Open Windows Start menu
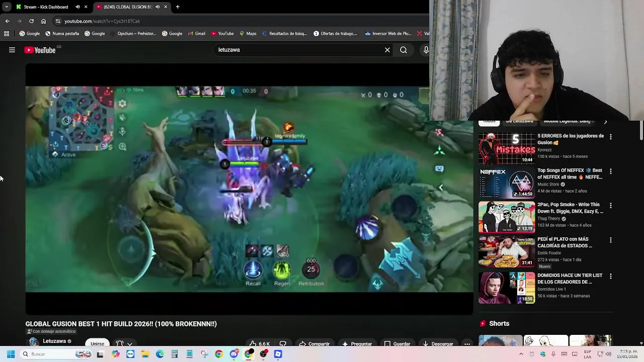Viewport: 644px width, 362px height. [11, 354]
